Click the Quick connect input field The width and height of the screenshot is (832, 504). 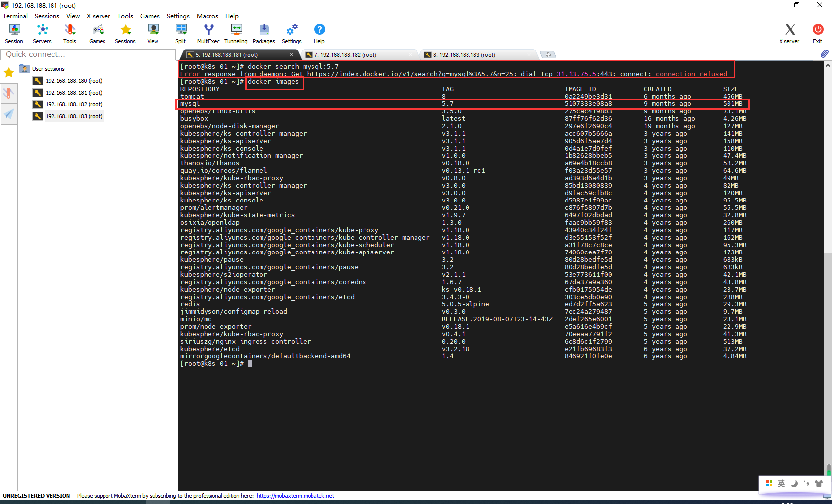click(88, 54)
